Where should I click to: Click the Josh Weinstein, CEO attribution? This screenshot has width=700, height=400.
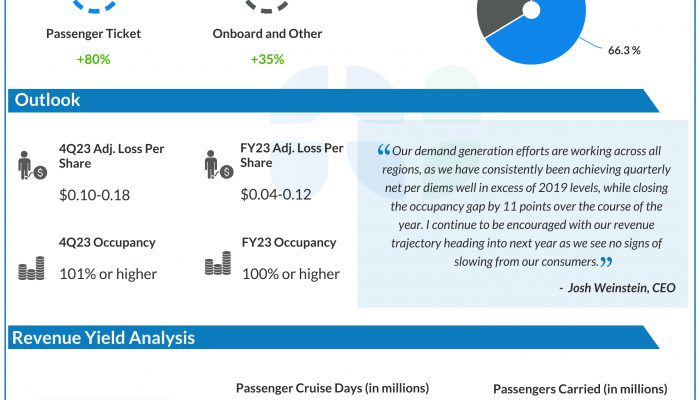pyautogui.click(x=618, y=288)
